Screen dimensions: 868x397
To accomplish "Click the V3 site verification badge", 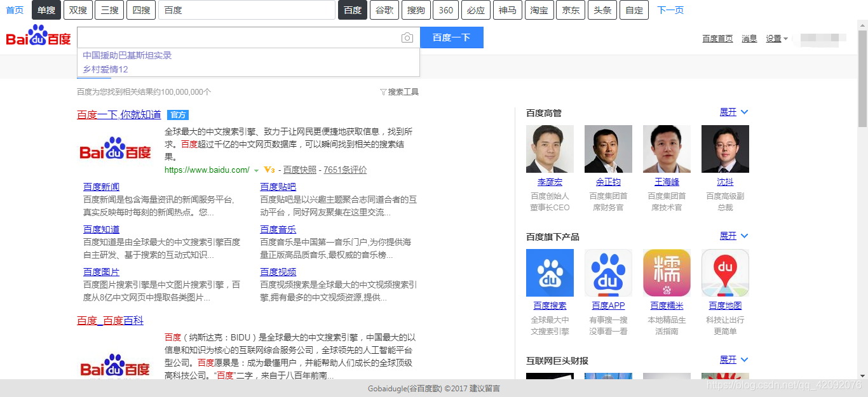I will tap(269, 170).
